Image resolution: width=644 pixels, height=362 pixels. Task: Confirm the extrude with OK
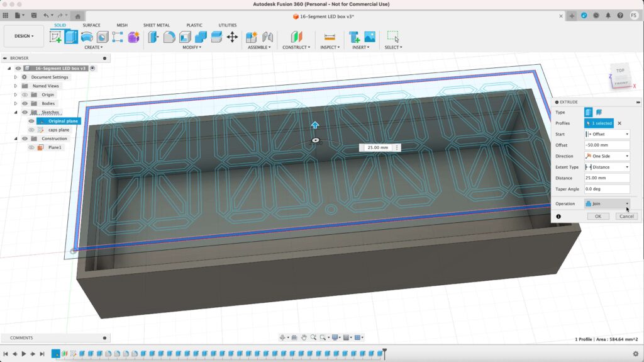pos(598,216)
